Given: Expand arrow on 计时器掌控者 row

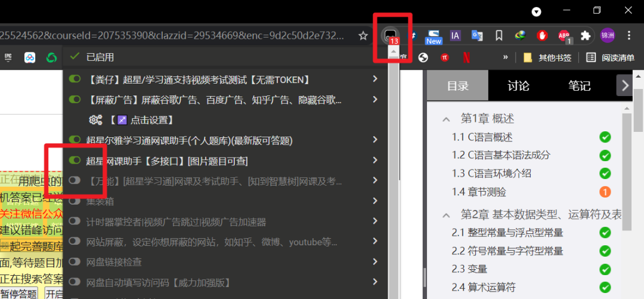Looking at the screenshot, I should click(374, 221).
